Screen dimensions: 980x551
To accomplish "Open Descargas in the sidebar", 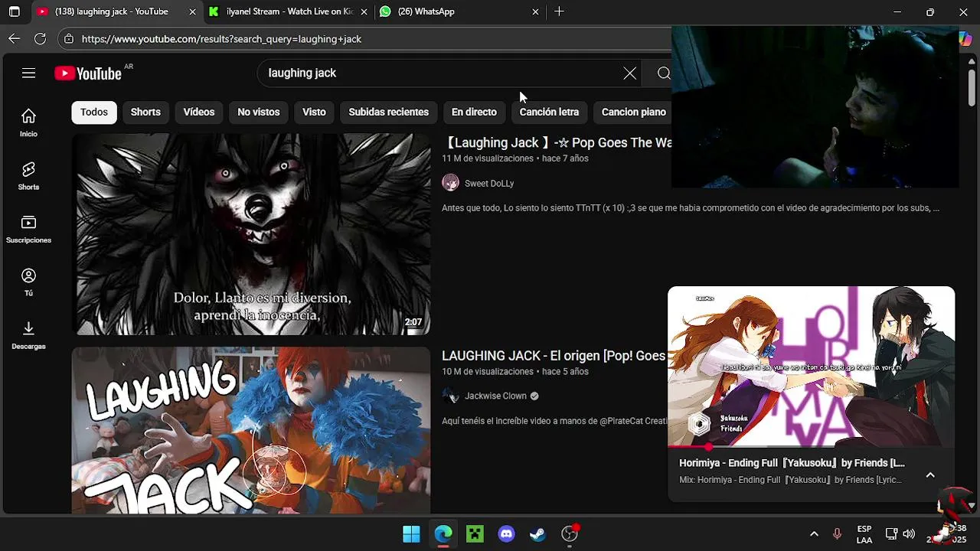I will coord(28,335).
